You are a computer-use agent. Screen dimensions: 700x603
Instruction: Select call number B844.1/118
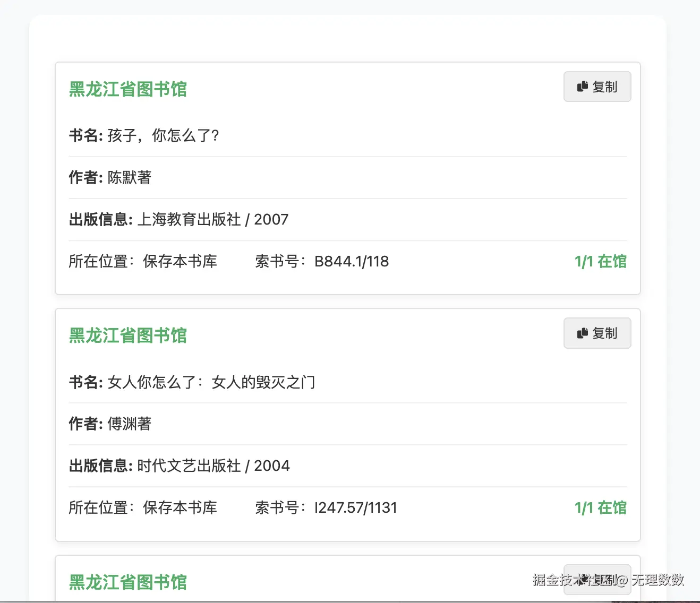352,261
